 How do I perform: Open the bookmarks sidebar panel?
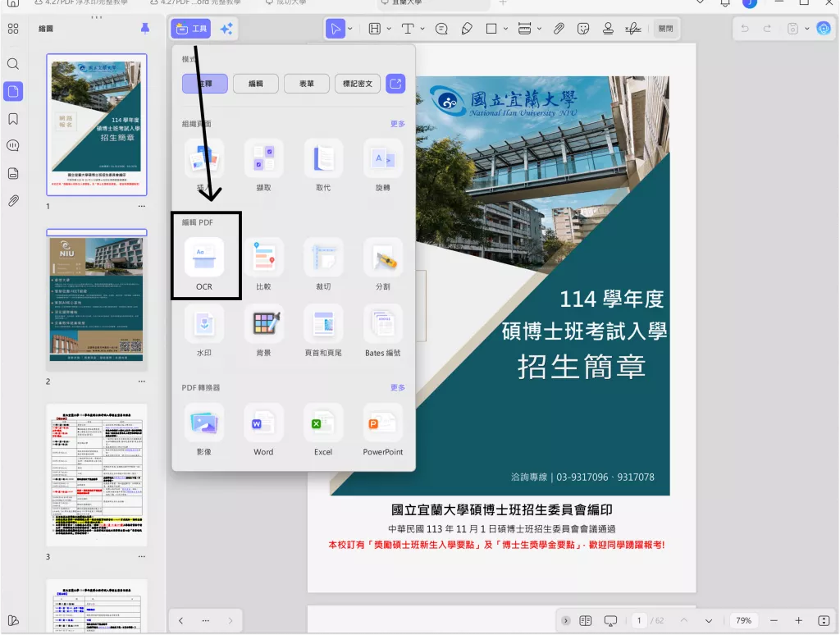[x=13, y=119]
